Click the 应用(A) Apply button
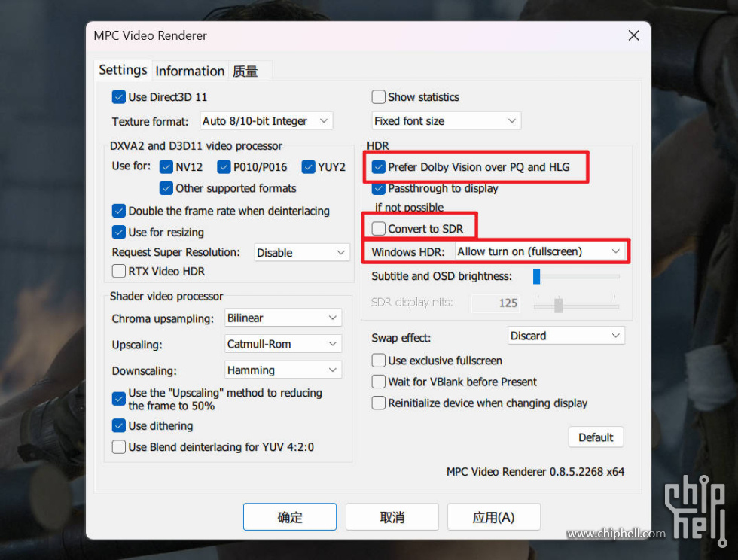 point(494,517)
